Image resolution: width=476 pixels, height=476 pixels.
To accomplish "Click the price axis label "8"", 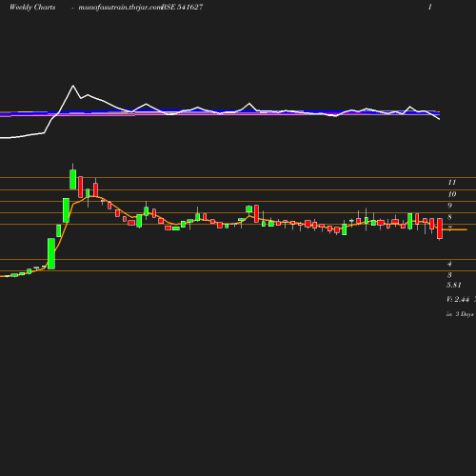I will [x=449, y=217].
